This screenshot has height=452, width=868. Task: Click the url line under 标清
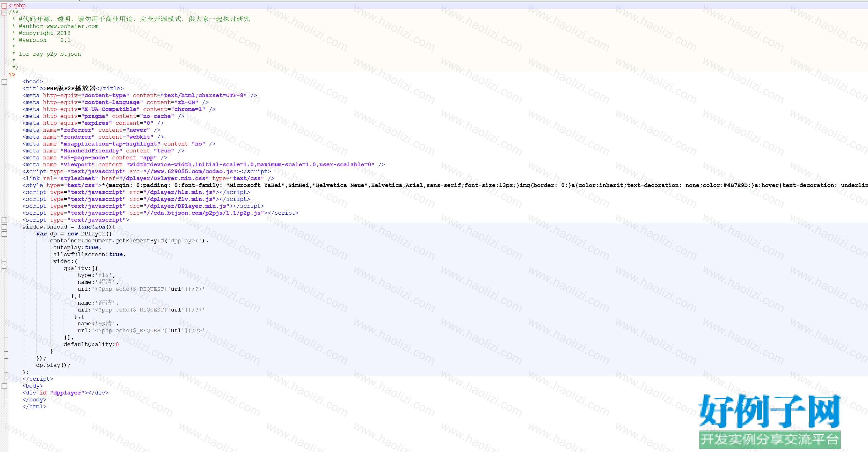pyautogui.click(x=141, y=331)
